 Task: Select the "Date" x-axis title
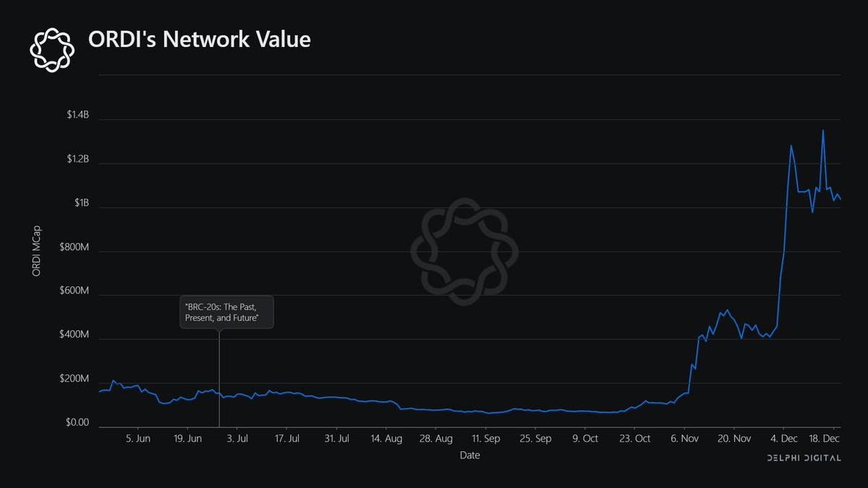tap(469, 455)
